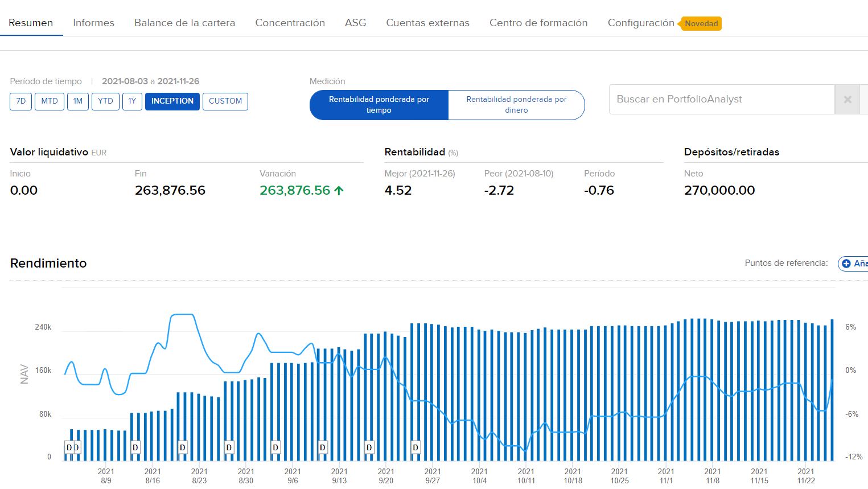Set time period to 7D
Image resolution: width=868 pixels, height=489 pixels.
point(21,101)
